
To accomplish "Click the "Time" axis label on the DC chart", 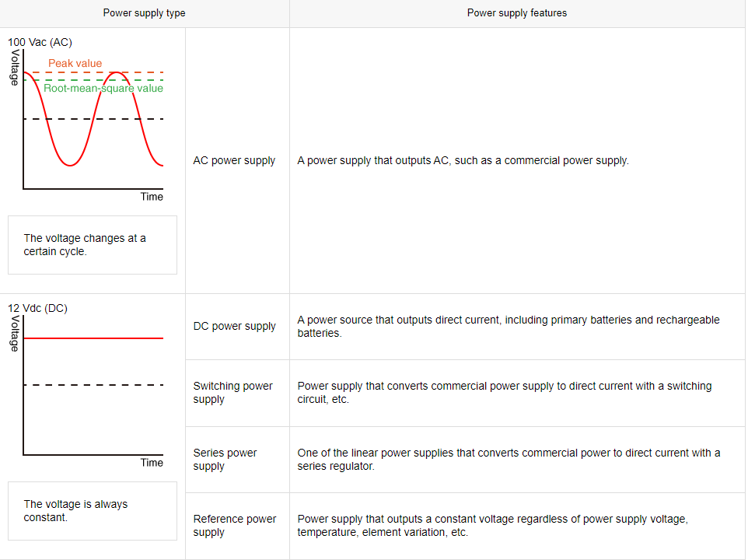I will (x=152, y=463).
